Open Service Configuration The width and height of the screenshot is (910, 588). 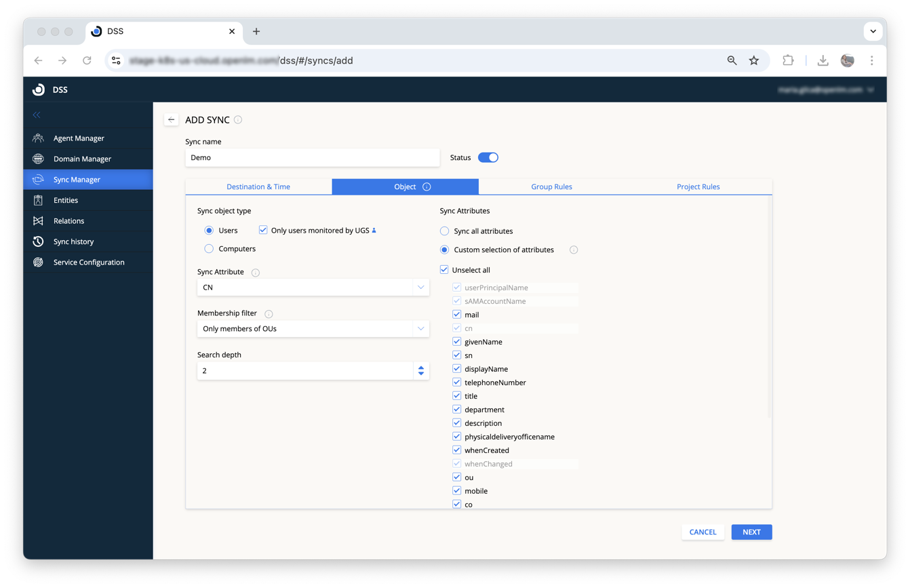point(90,262)
